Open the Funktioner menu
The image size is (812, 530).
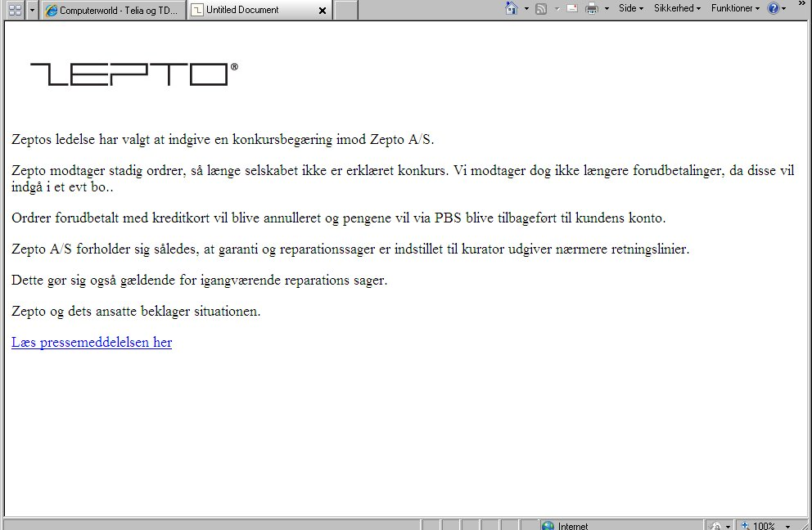(735, 8)
